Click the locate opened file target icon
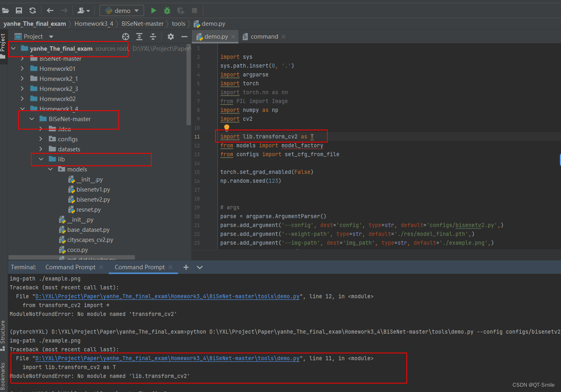561x392 pixels. point(126,37)
